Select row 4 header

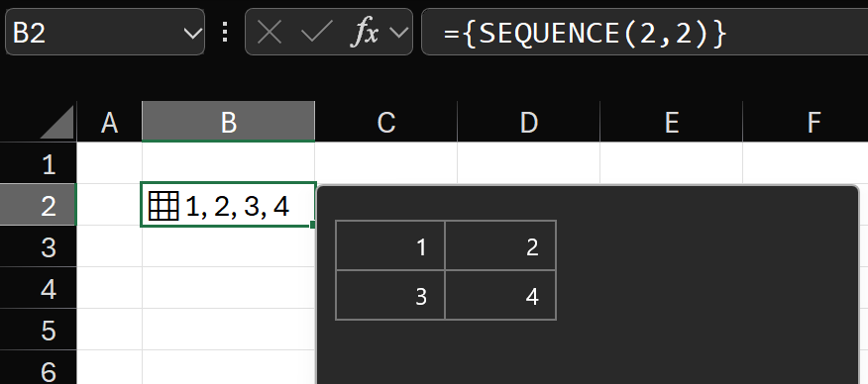coord(39,288)
